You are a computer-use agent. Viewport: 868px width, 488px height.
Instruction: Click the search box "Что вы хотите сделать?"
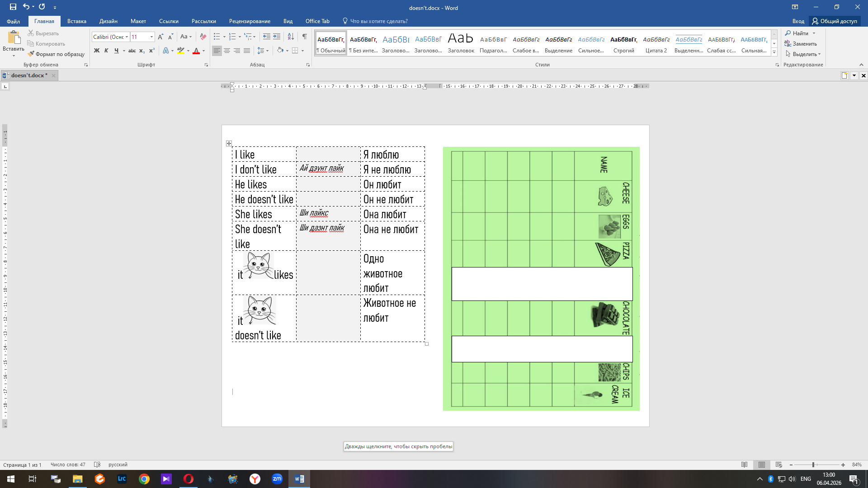click(375, 21)
